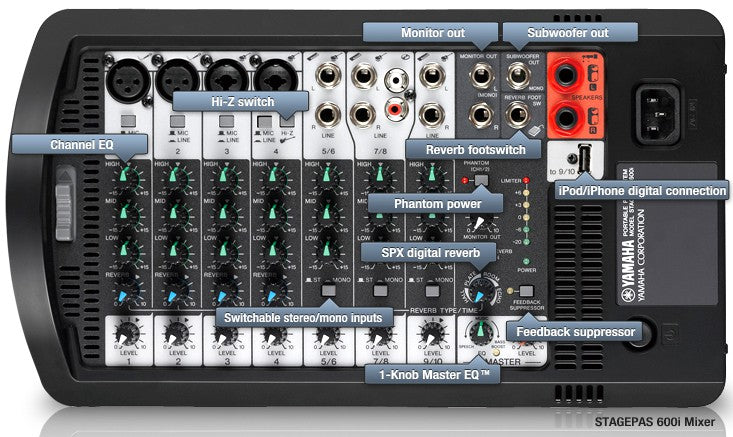
Task: Click the channel 5/6 R phone jack
Action: 328,115
